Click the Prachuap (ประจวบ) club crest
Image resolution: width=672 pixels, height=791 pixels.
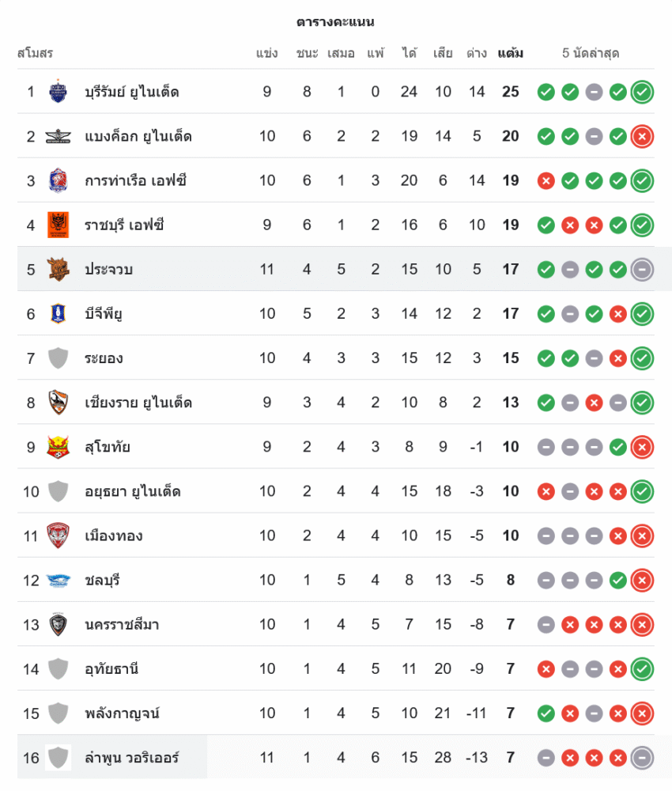[58, 269]
